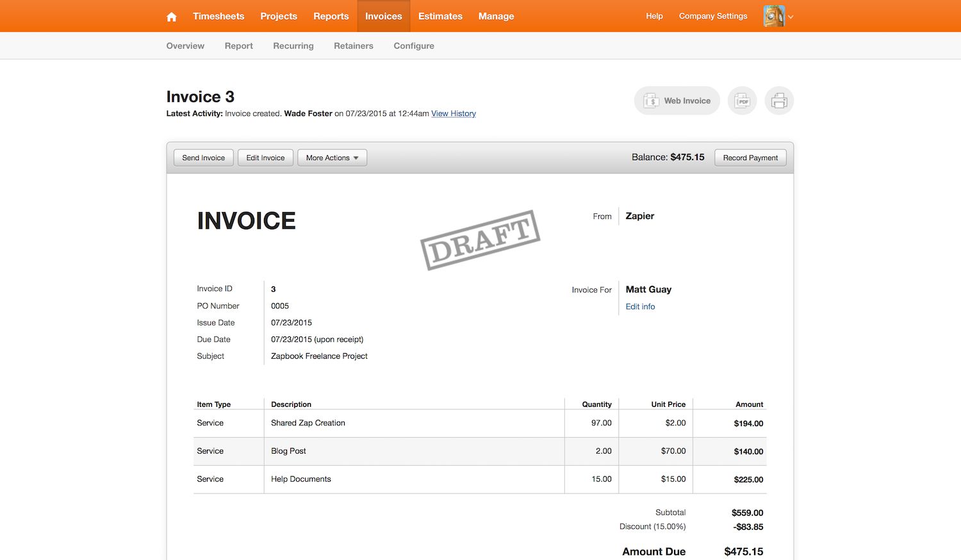Click the user avatar picture

[774, 16]
